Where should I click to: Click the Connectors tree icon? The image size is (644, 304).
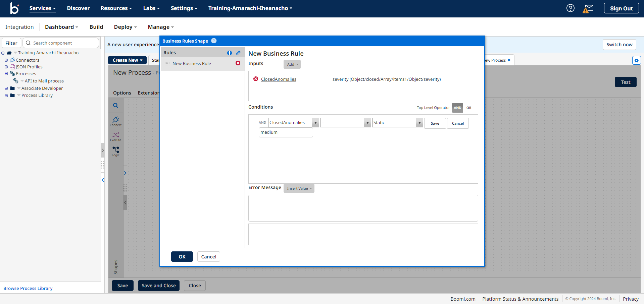[x=12, y=60]
